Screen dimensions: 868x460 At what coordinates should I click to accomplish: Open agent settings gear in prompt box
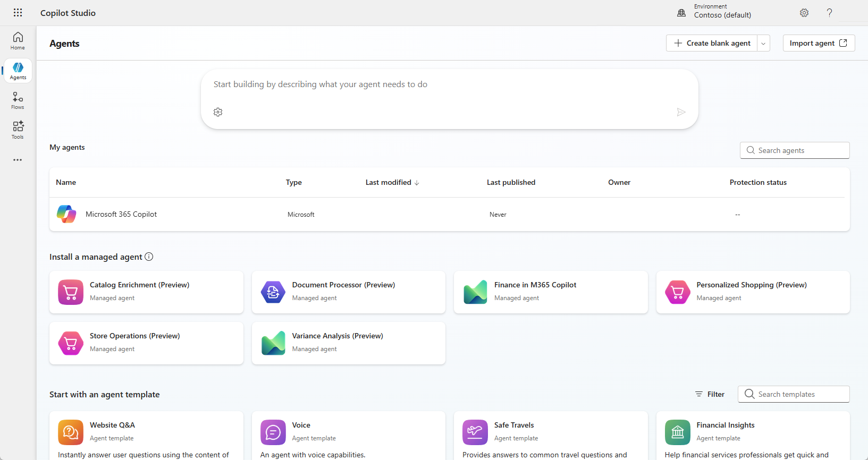click(218, 112)
